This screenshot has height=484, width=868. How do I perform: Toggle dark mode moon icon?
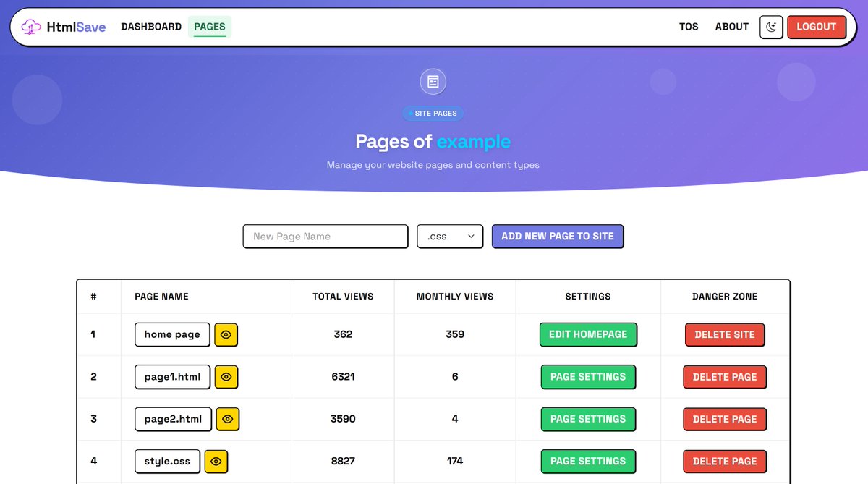[771, 27]
